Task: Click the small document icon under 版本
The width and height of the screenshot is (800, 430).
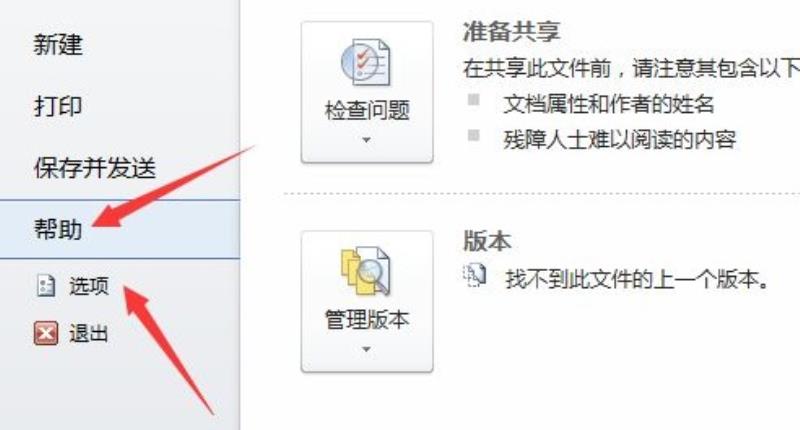Action: click(474, 276)
